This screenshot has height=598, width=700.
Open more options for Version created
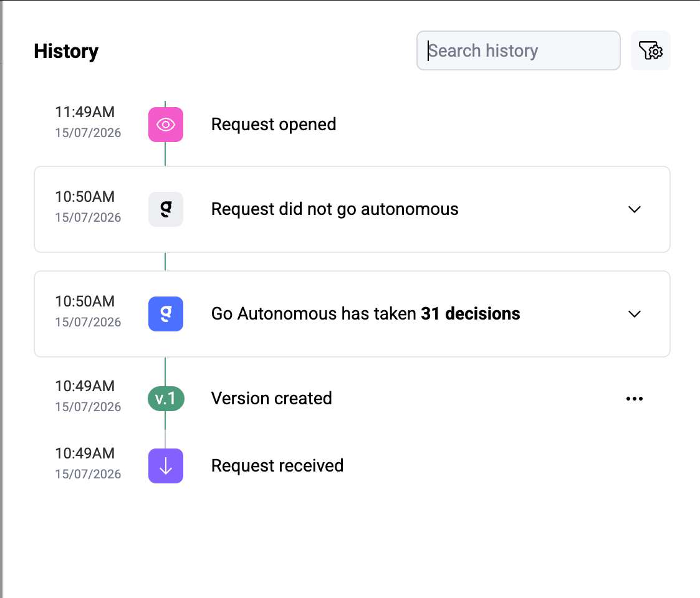635,399
